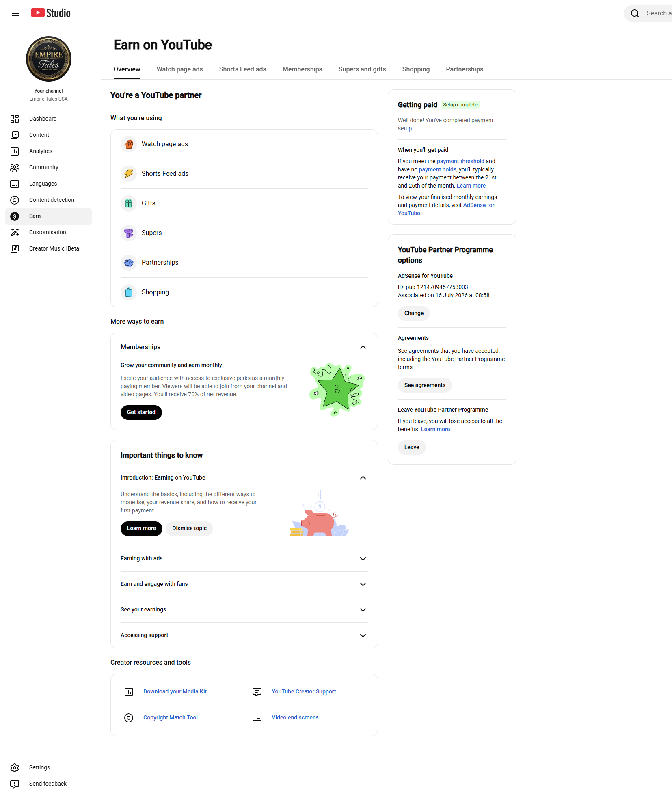Click the Leave programme button

coord(412,447)
